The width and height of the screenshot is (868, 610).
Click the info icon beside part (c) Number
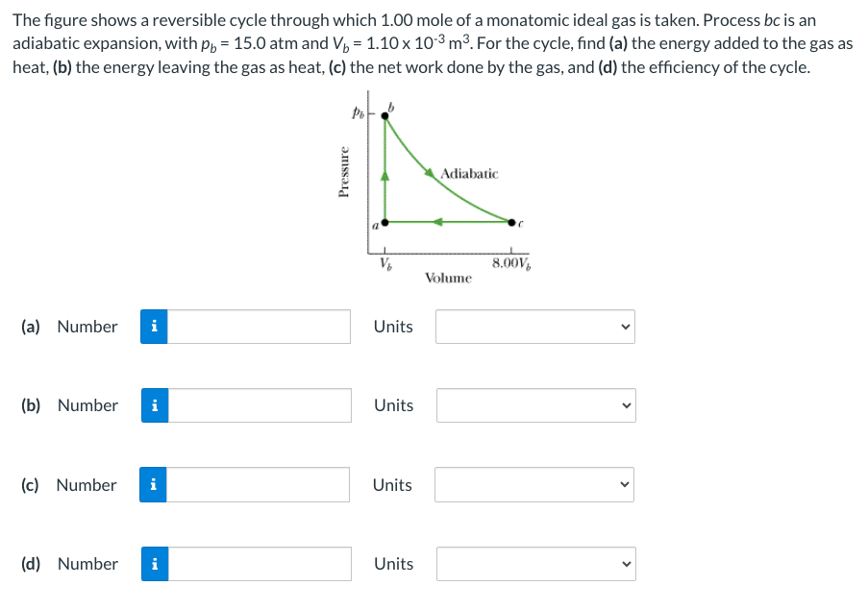(154, 485)
